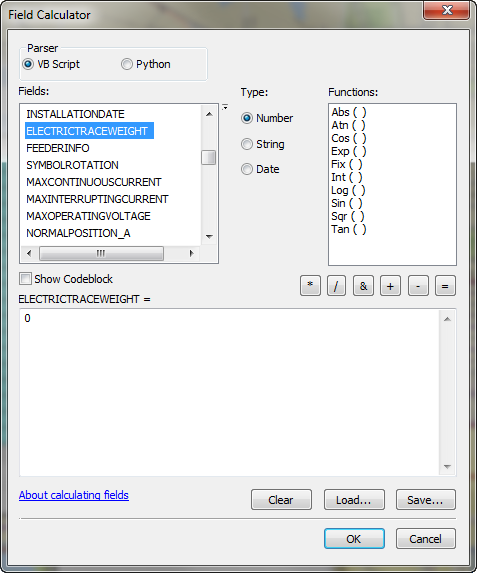
Task: Enable the Show Codeblock checkbox
Action: (25, 279)
